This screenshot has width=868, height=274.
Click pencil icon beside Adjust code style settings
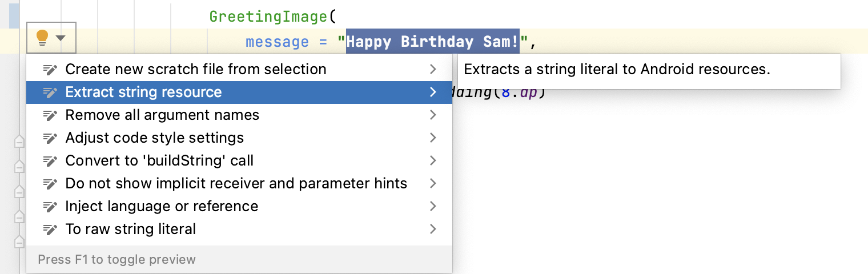coord(50,138)
